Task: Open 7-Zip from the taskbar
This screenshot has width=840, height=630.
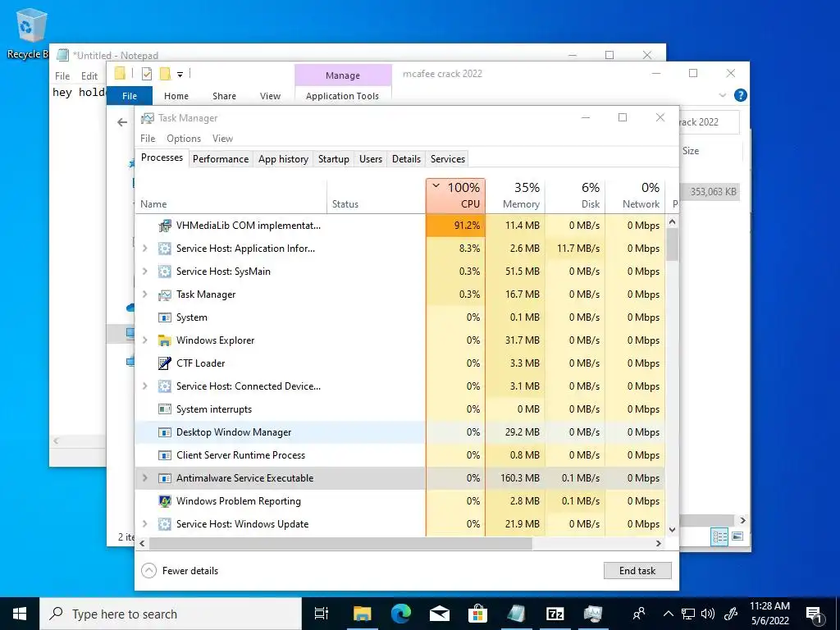Action: tap(555, 614)
